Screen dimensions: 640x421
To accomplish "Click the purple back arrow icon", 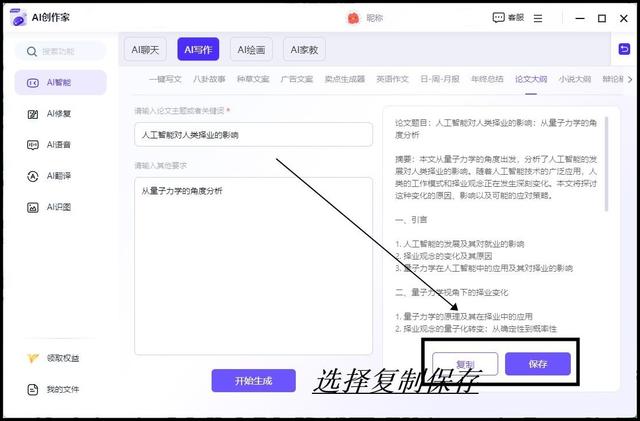I will (624, 49).
